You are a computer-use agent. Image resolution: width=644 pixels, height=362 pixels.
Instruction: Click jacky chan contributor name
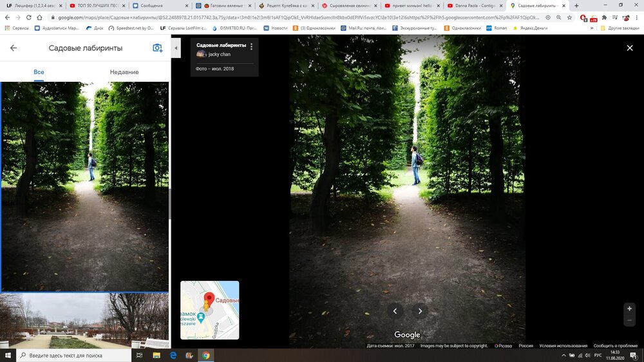click(219, 55)
